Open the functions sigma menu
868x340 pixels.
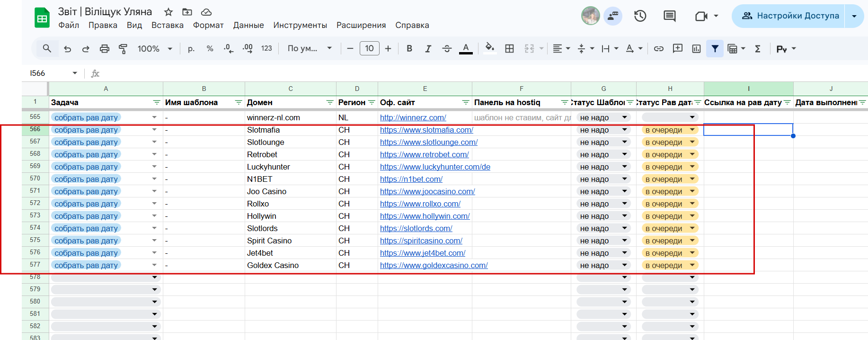pyautogui.click(x=758, y=48)
